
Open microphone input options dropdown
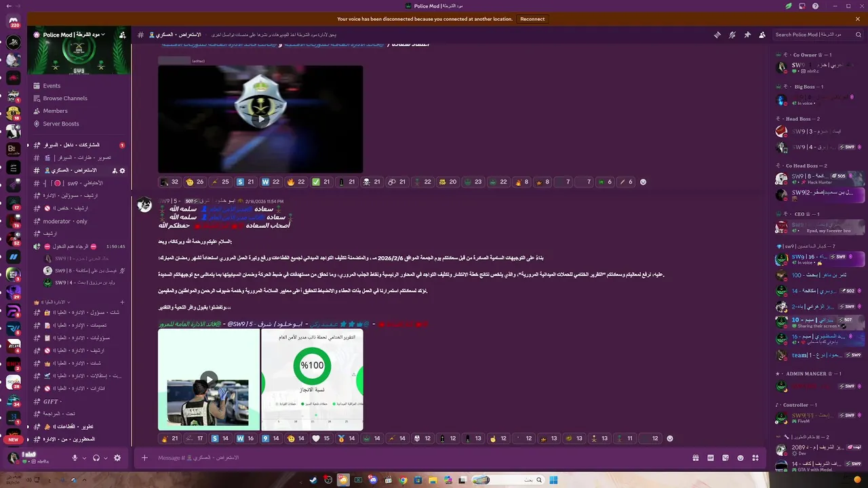[84, 458]
